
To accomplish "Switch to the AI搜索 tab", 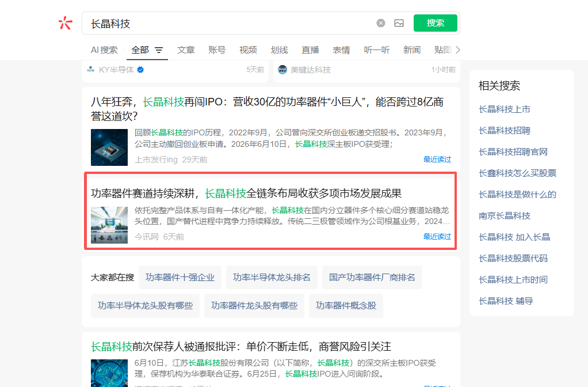I will [x=104, y=50].
